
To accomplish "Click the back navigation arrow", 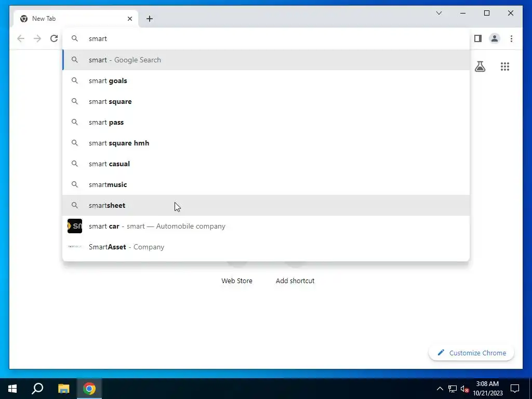I will click(x=21, y=38).
